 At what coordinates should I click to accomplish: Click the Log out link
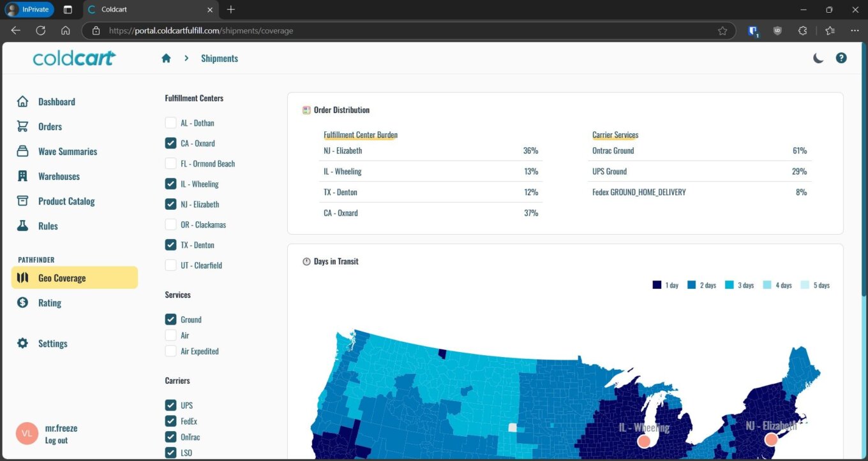pos(56,441)
